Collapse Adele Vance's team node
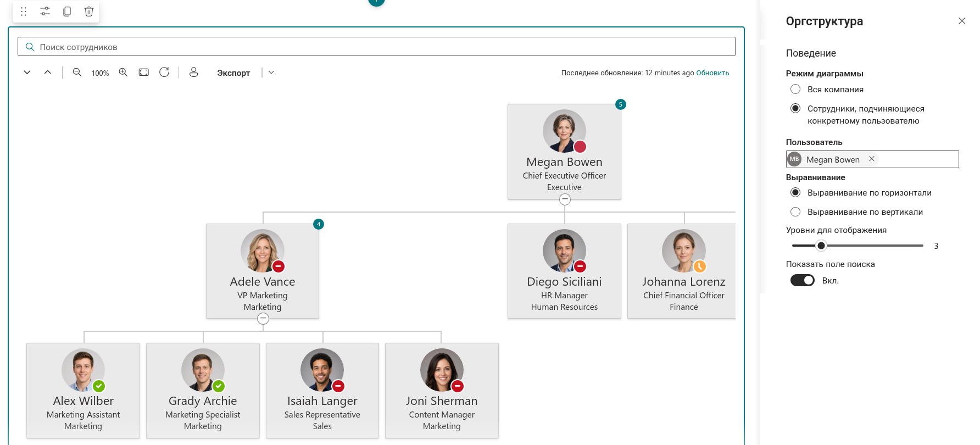 [263, 319]
